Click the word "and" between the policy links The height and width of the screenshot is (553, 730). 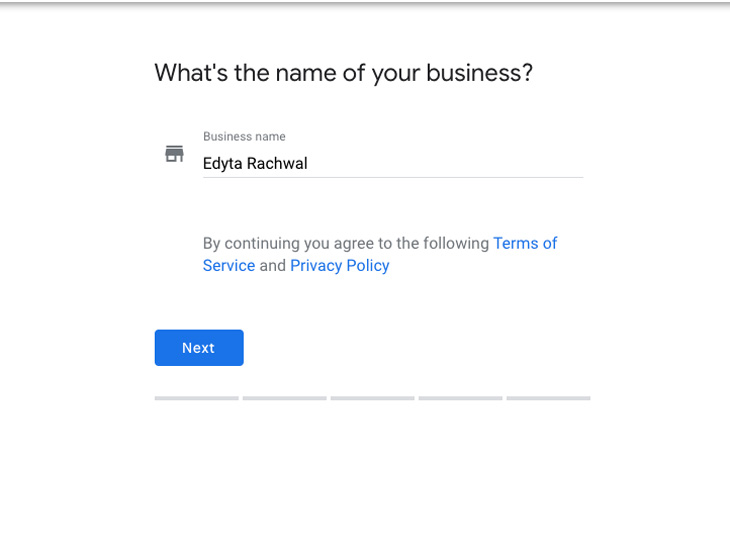click(x=272, y=266)
